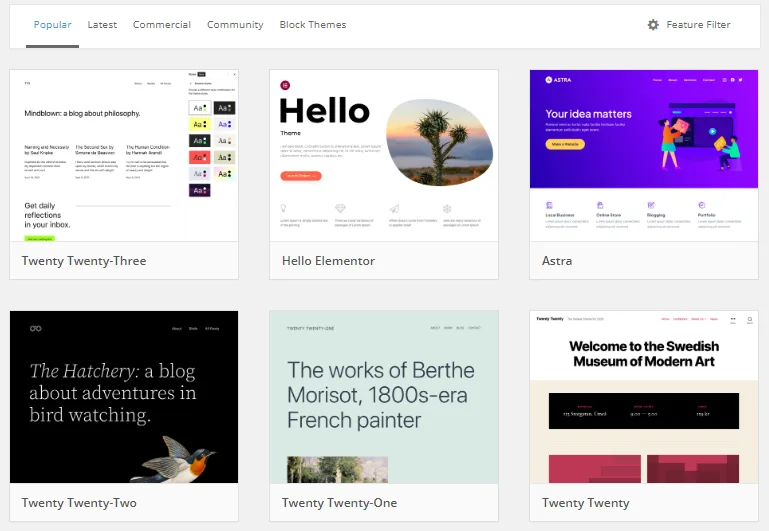The height and width of the screenshot is (531, 769).
Task: Click the Twenty Twenty theme title
Action: pos(586,503)
